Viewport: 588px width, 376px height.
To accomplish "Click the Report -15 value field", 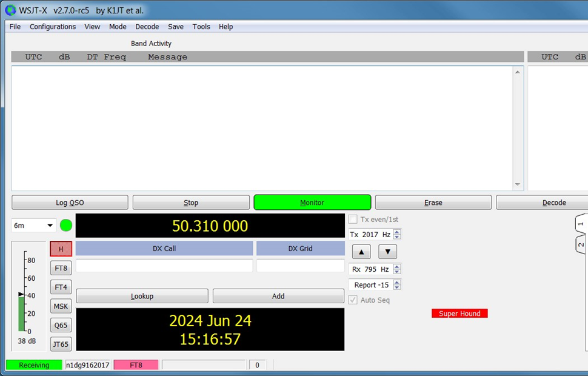I will tap(370, 285).
